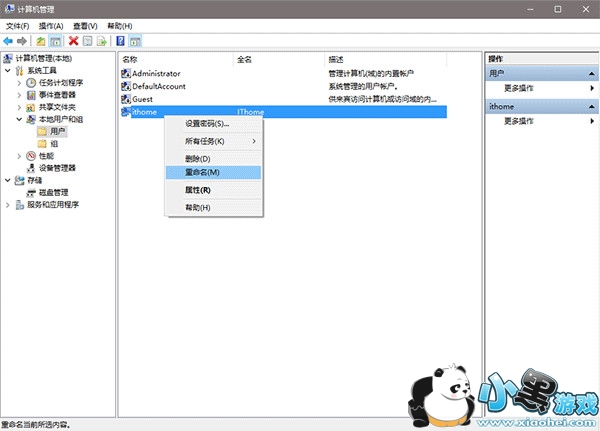The width and height of the screenshot is (600, 431).
Task: Click the red X Delete toolbar icon
Action: [x=73, y=41]
